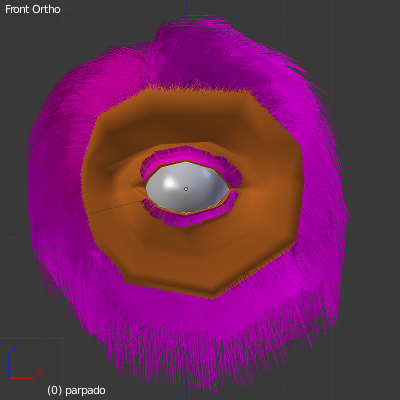Click the Front Ortho view label

click(x=33, y=9)
